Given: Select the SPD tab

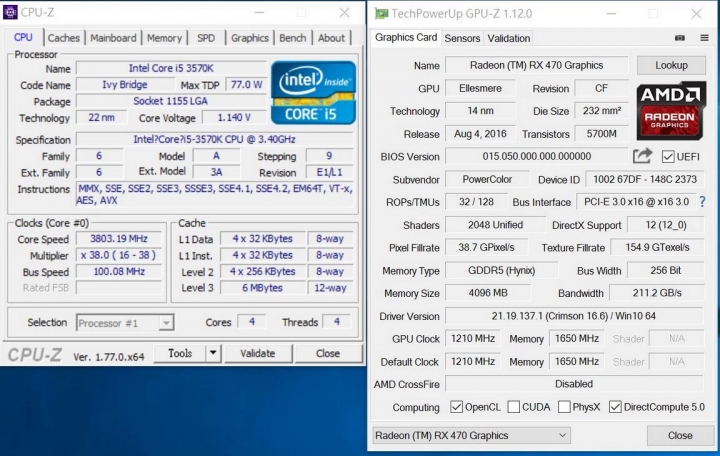Looking at the screenshot, I should click(x=206, y=38).
